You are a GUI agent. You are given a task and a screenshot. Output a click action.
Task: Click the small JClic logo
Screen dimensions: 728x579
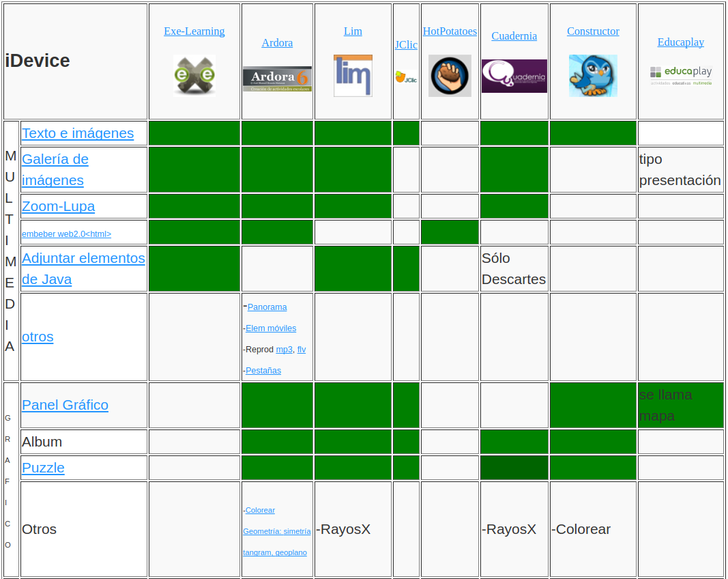[406, 77]
